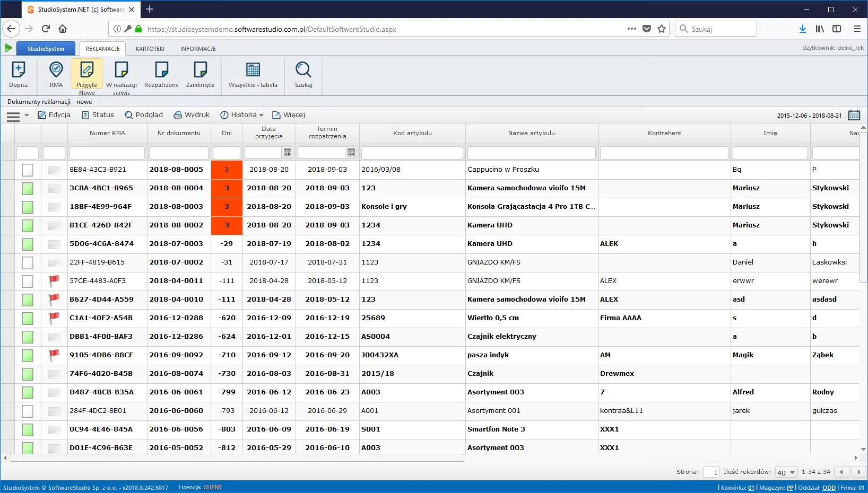Click the Oddział ODD link
Viewport: 868px width, 493px height.
tap(829, 488)
